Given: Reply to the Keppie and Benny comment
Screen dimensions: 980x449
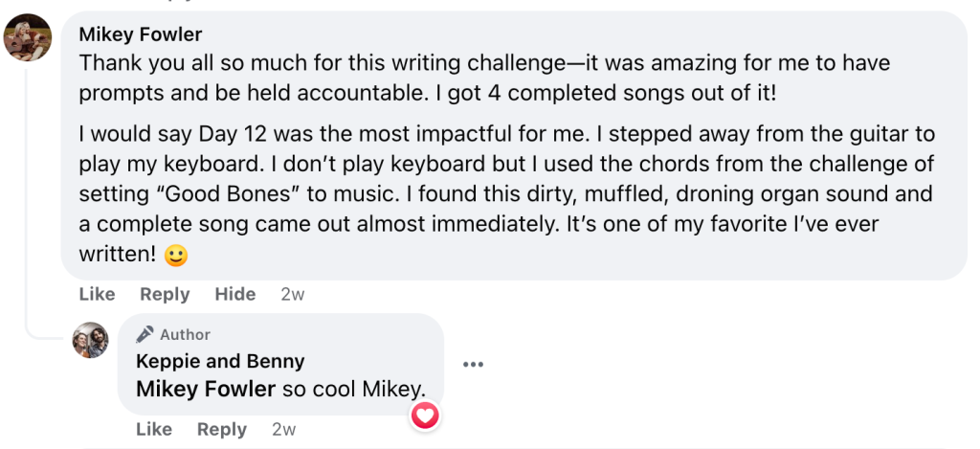Looking at the screenshot, I should pyautogui.click(x=221, y=429).
